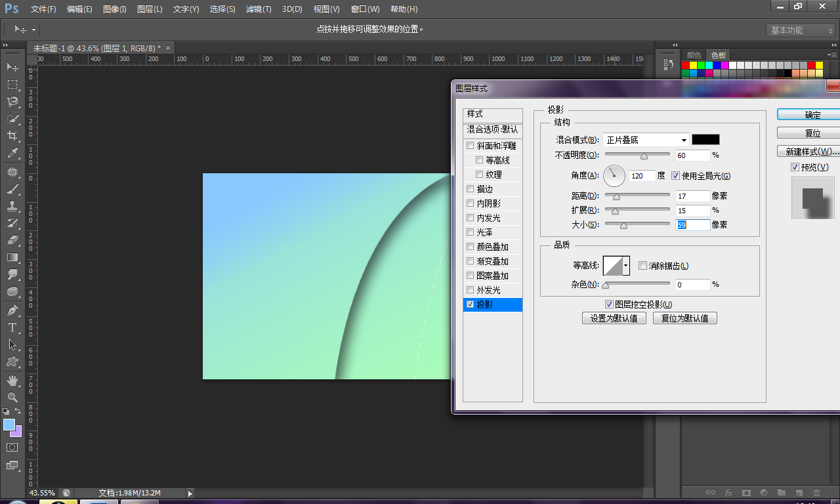Toggle Quick Mask mode
Viewport: 840px width, 504px height.
pyautogui.click(x=12, y=447)
